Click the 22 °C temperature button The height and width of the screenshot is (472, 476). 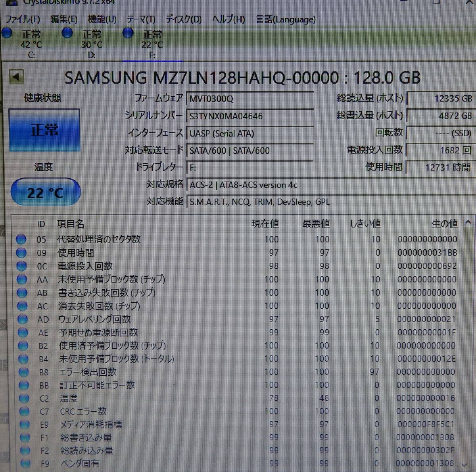click(45, 193)
